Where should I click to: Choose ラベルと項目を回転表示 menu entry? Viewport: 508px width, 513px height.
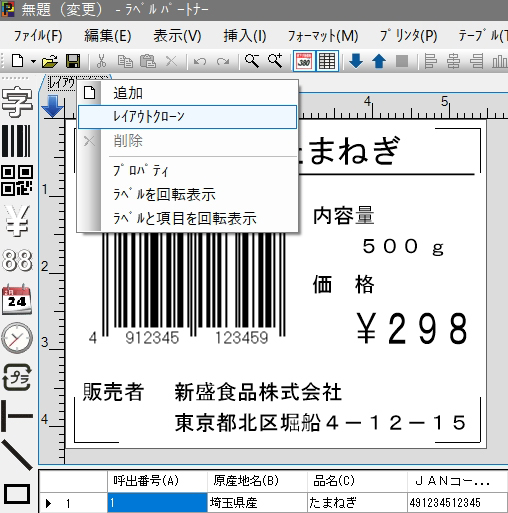tap(187, 218)
